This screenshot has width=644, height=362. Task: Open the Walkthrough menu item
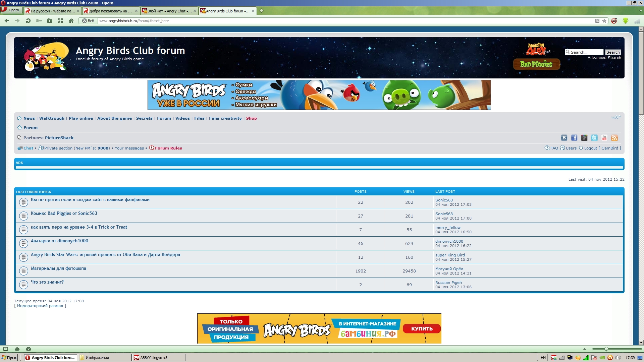pyautogui.click(x=52, y=118)
